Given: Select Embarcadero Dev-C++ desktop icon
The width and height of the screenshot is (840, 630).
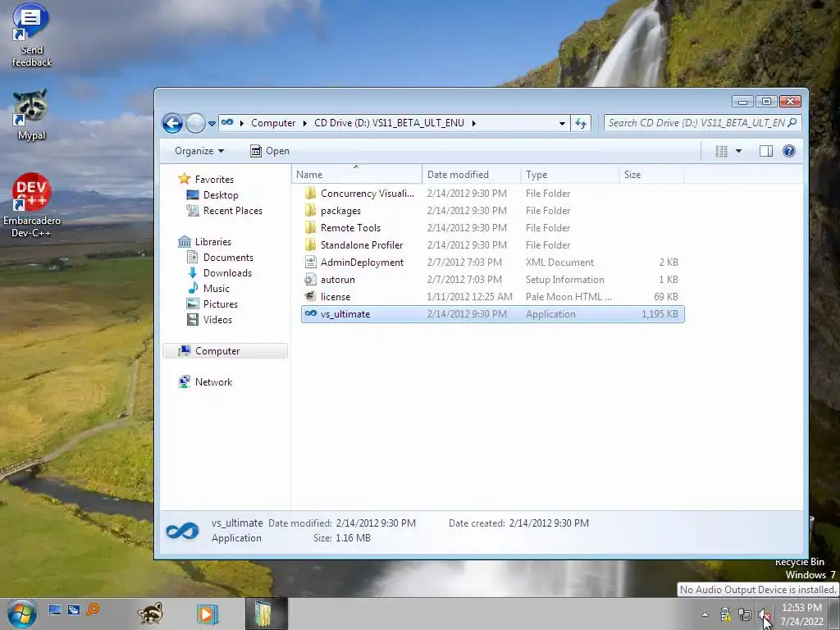Looking at the screenshot, I should (32, 205).
